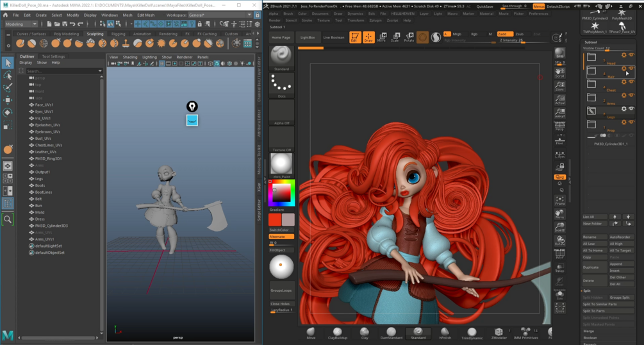Select the Rotate tool in Maya toolbox

[8, 112]
